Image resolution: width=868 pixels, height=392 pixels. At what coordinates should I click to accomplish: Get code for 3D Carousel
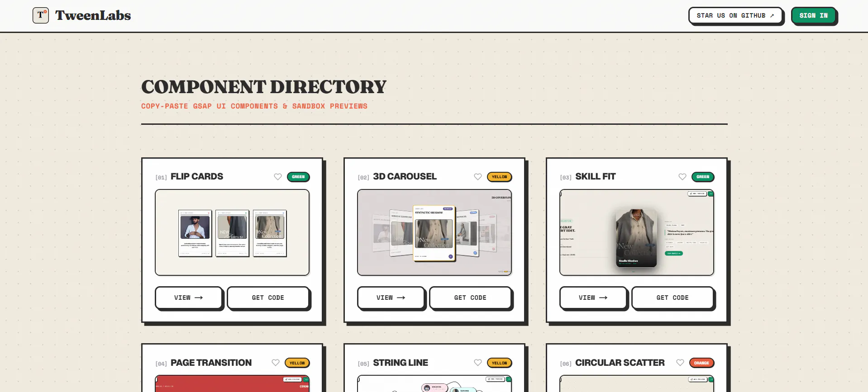point(470,298)
